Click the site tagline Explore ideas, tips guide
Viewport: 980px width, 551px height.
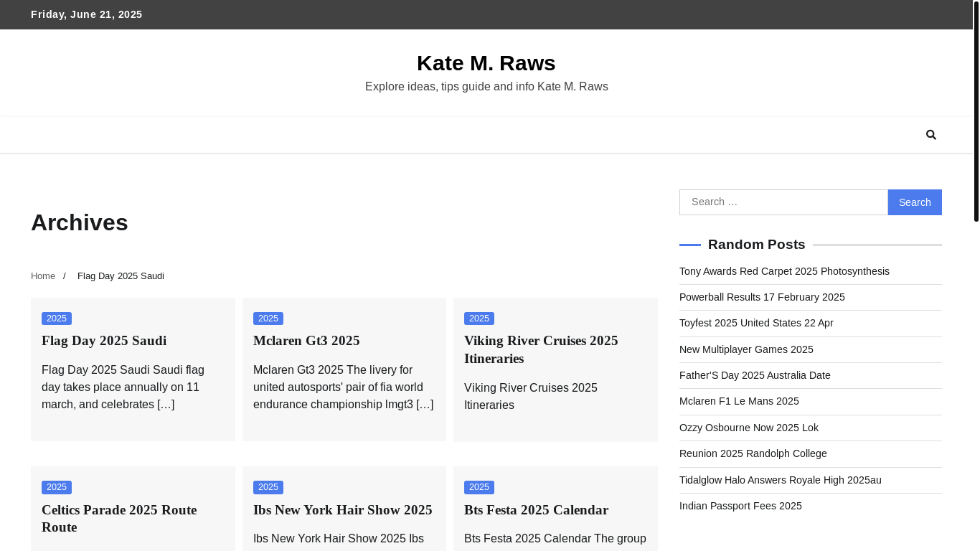486,87
